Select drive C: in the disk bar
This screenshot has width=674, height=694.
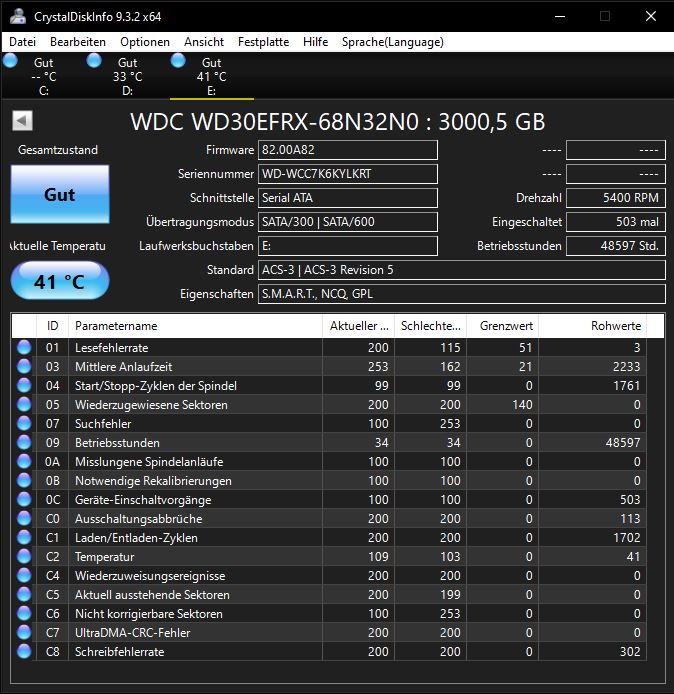point(43,76)
